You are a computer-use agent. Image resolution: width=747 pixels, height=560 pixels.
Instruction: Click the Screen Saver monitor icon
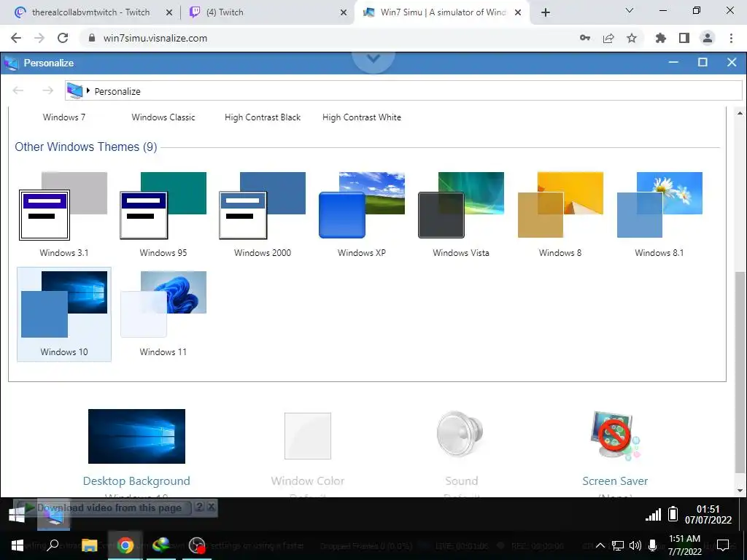(x=615, y=436)
